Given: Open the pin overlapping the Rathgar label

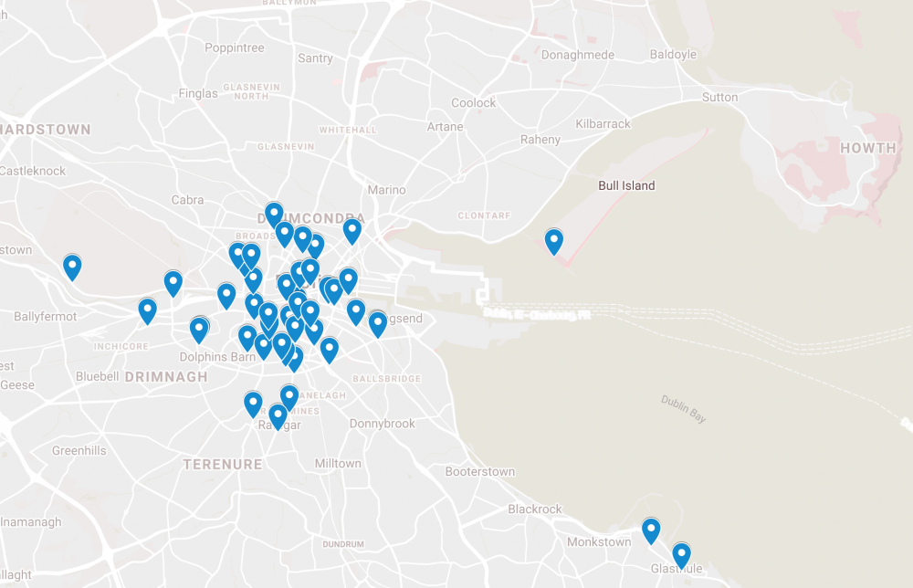Looking at the screenshot, I should click(x=278, y=417).
